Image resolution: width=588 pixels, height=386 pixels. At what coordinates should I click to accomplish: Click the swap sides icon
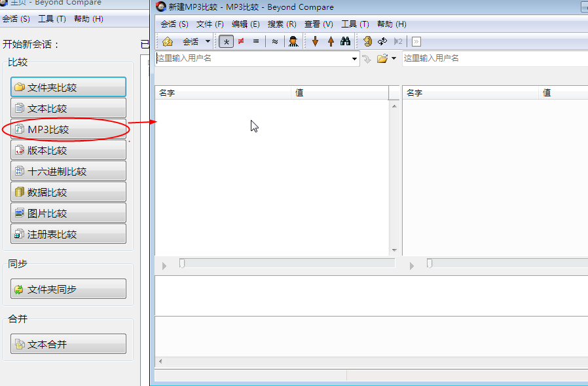click(382, 41)
